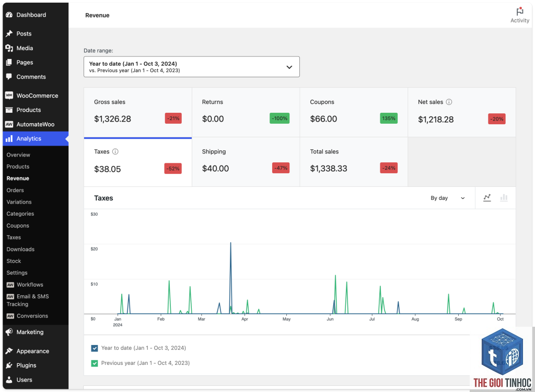Select the Returns summary card

(246, 112)
